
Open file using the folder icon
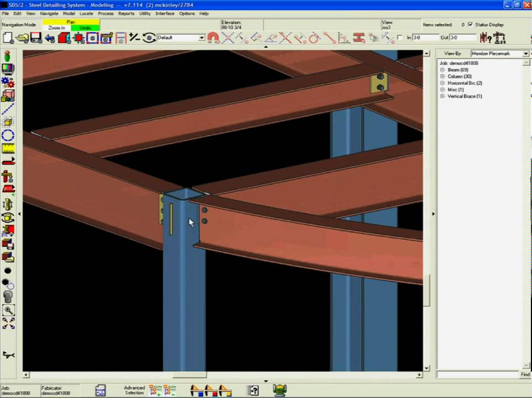tap(22, 38)
